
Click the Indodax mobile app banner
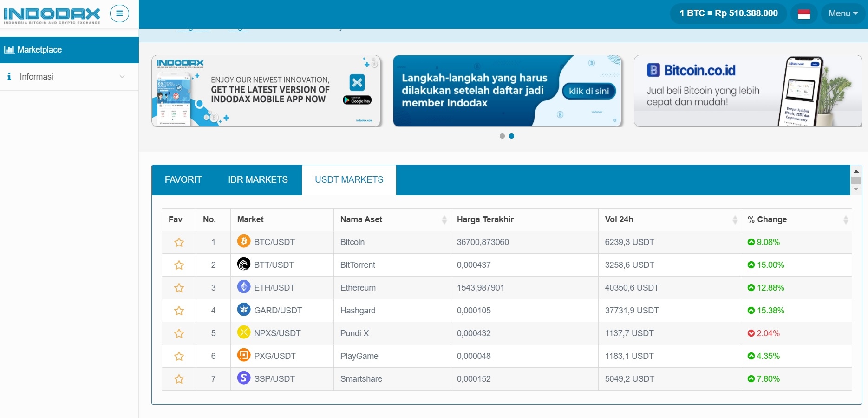click(267, 91)
